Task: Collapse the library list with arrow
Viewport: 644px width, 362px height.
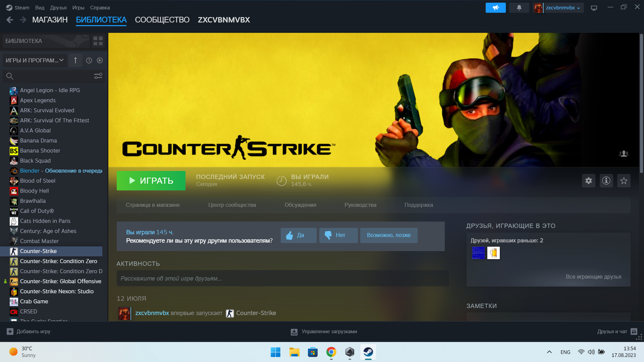Action: [x=75, y=60]
